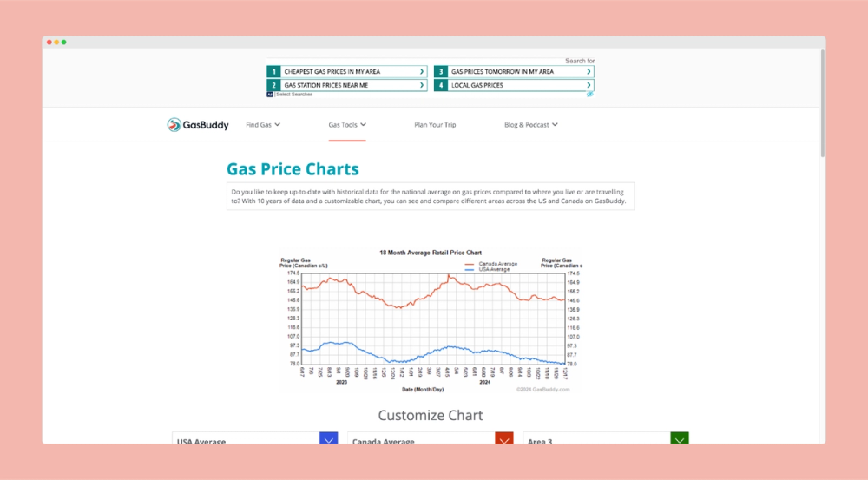The width and height of the screenshot is (868, 480).
Task: Expand the chevron beside Find Gas
Action: [x=278, y=125]
